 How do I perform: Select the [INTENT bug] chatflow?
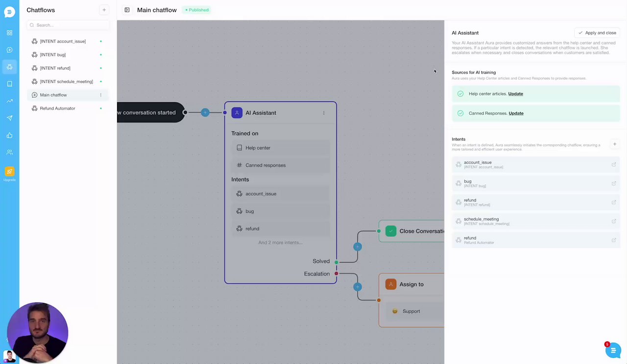(52, 55)
